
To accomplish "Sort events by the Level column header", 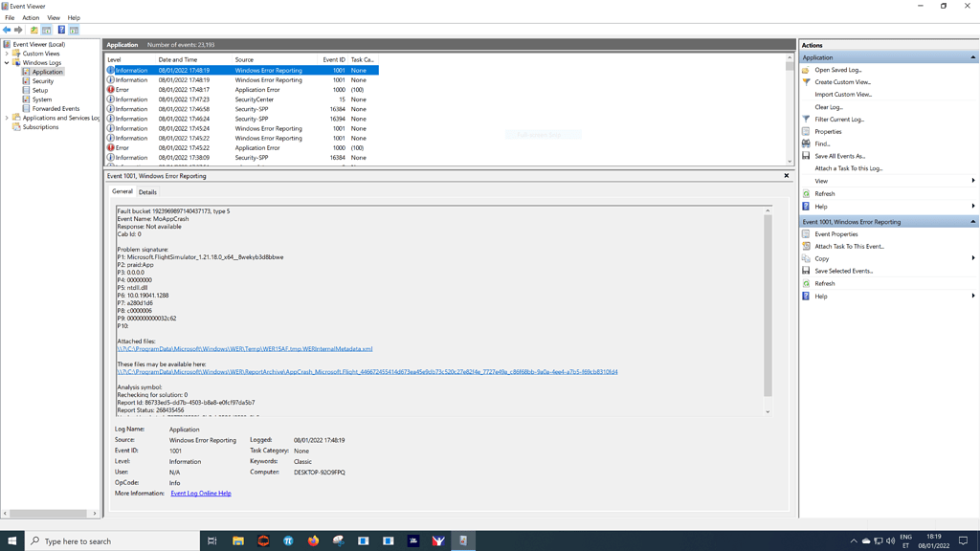I will pos(130,60).
